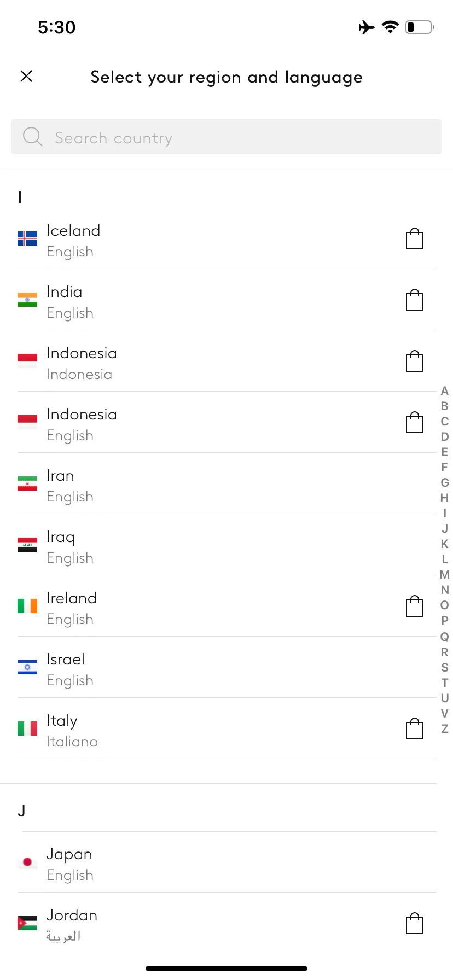Image resolution: width=453 pixels, height=980 pixels.
Task: Tap shopping bag icon beside Italy
Action: coord(415,728)
